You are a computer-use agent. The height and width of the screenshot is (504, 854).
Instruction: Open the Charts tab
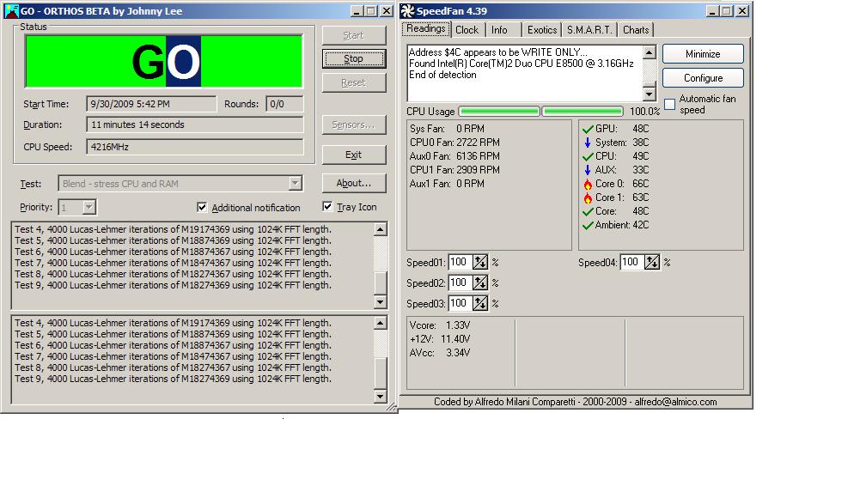(636, 30)
